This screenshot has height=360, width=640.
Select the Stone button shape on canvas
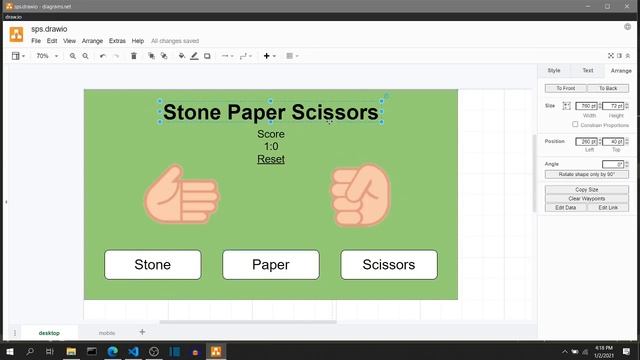pos(153,265)
